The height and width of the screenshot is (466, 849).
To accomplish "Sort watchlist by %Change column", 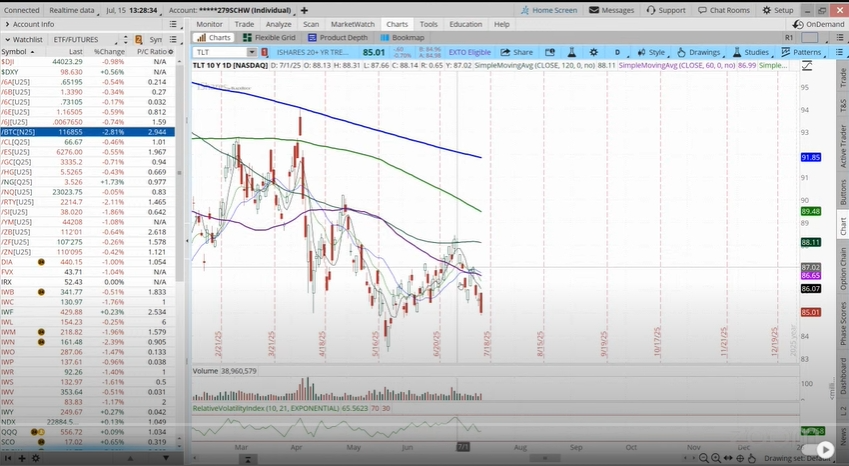I will click(109, 52).
